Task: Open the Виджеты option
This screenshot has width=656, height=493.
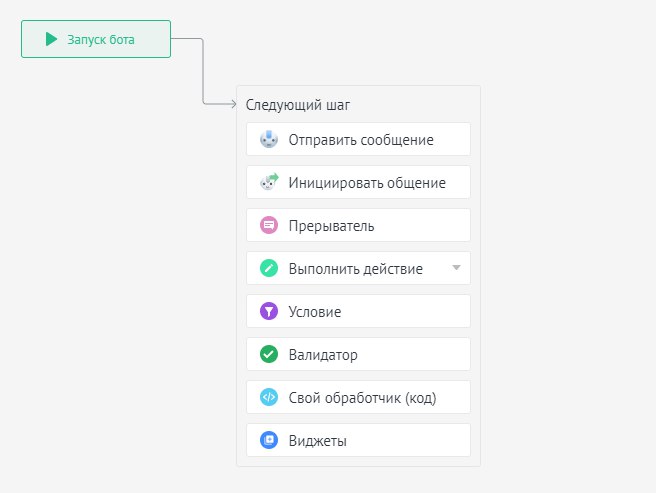Action: click(358, 440)
